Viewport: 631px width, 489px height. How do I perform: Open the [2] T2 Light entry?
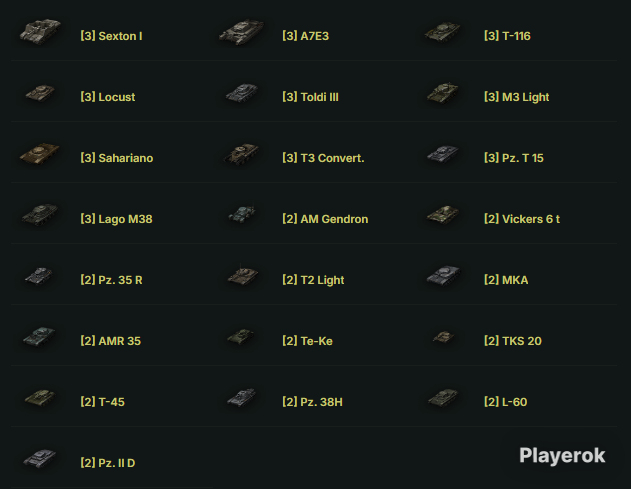point(313,280)
